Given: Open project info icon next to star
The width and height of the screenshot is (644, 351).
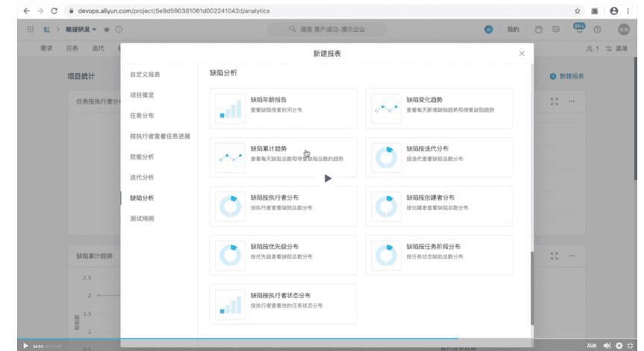Looking at the screenshot, I should (119, 30).
